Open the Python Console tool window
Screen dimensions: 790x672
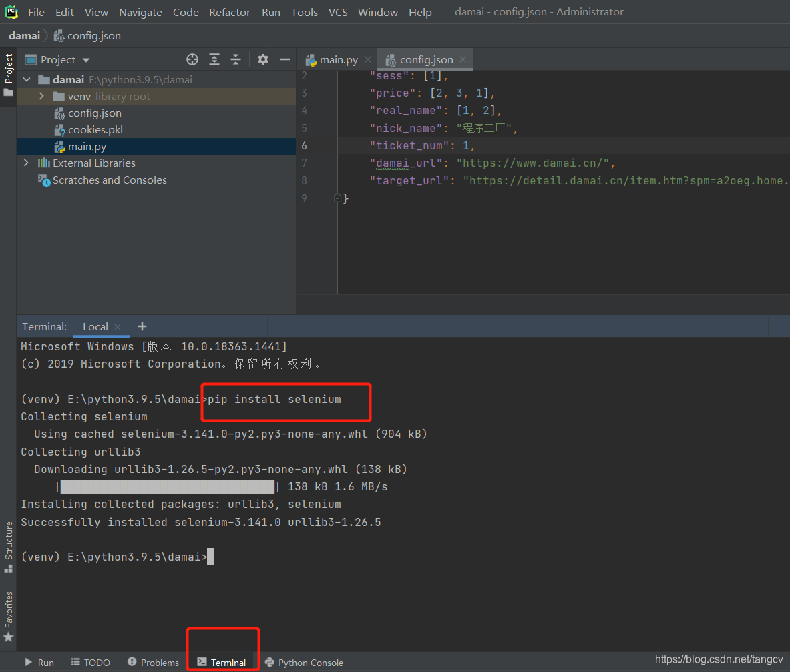pos(305,663)
